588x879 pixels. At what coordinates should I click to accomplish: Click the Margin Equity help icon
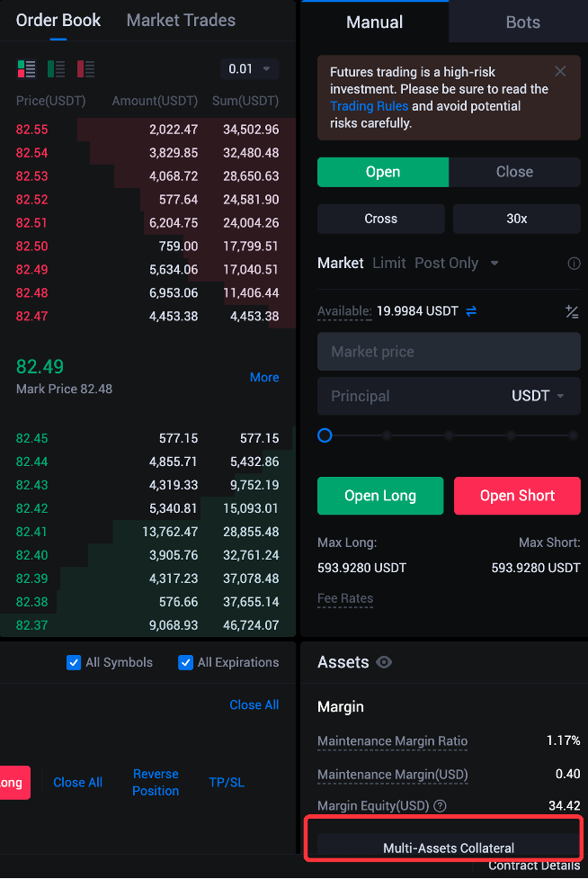click(440, 806)
